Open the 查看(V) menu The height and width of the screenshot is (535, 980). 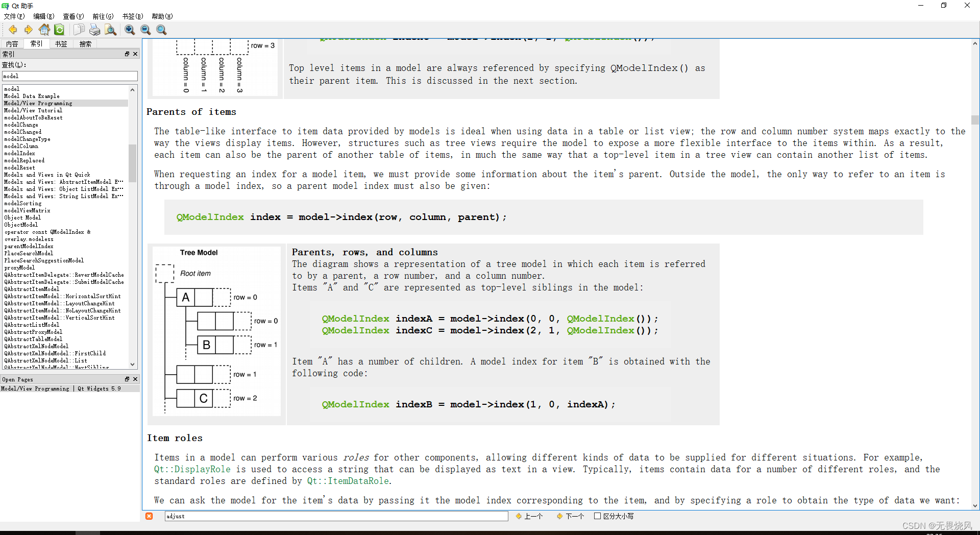(73, 16)
